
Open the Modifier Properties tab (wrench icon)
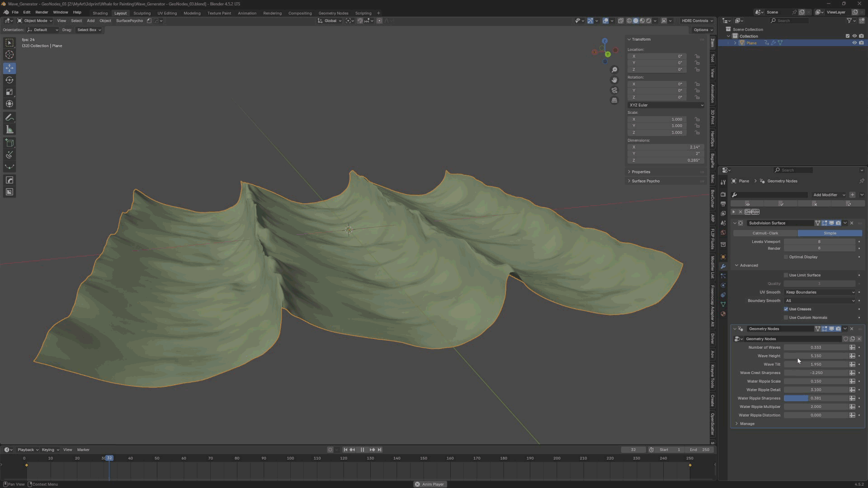click(723, 266)
